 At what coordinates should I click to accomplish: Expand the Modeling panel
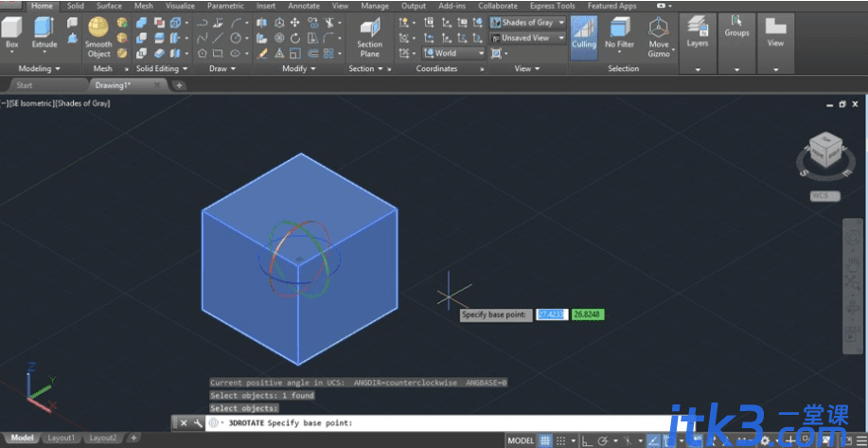point(39,68)
